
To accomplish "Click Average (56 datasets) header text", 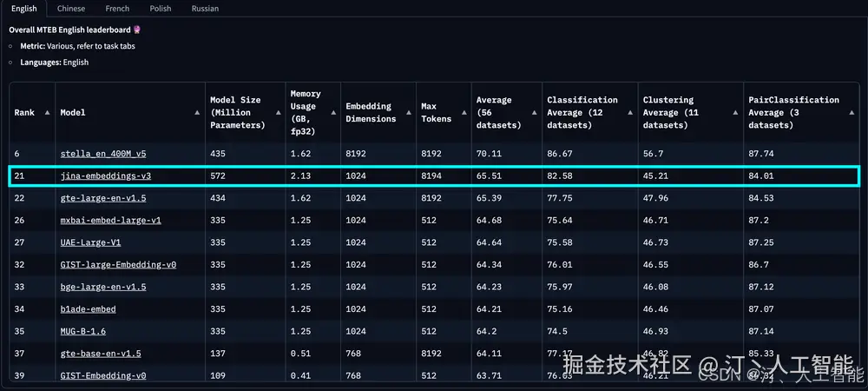I will tap(499, 112).
